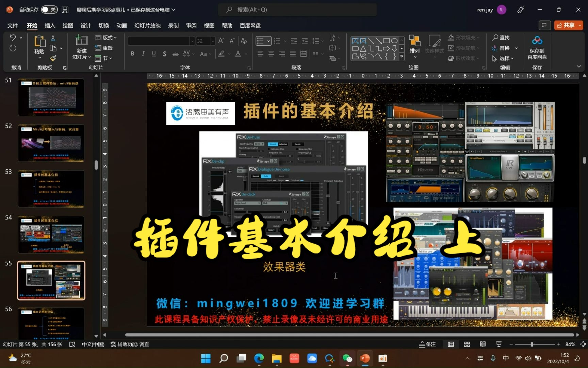Adjust the zoom slider handle
This screenshot has width=588, height=368.
click(x=532, y=344)
